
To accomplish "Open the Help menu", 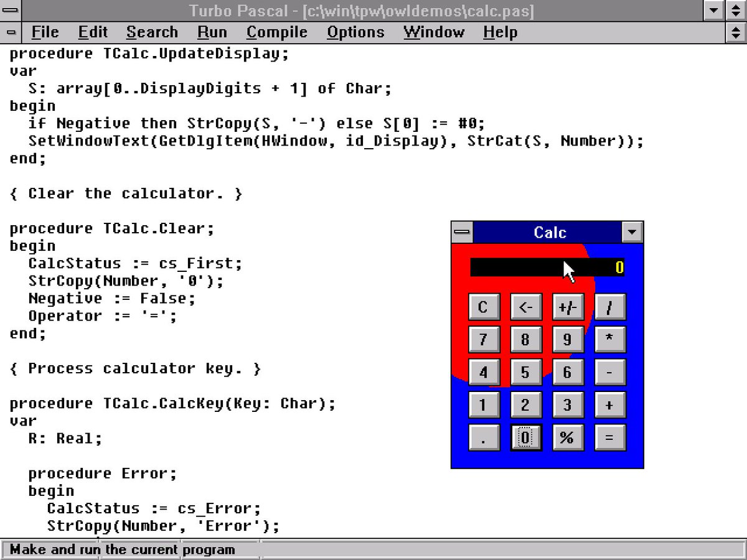I will tap(500, 32).
